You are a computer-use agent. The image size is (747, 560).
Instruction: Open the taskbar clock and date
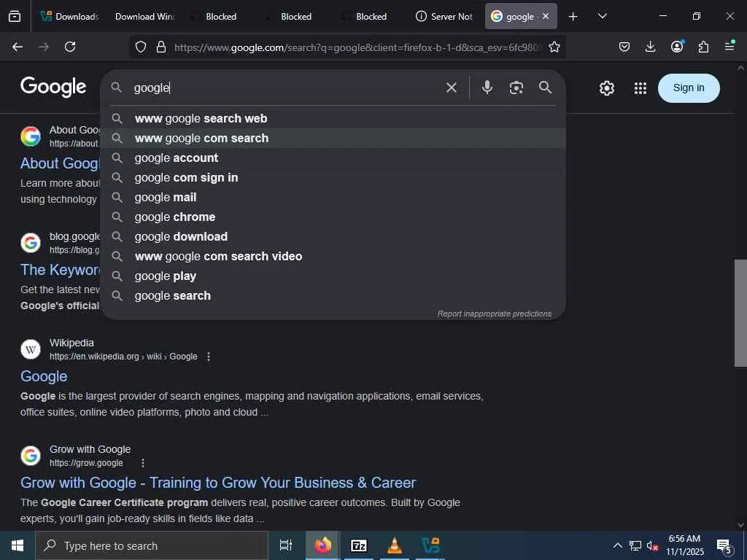pyautogui.click(x=684, y=545)
